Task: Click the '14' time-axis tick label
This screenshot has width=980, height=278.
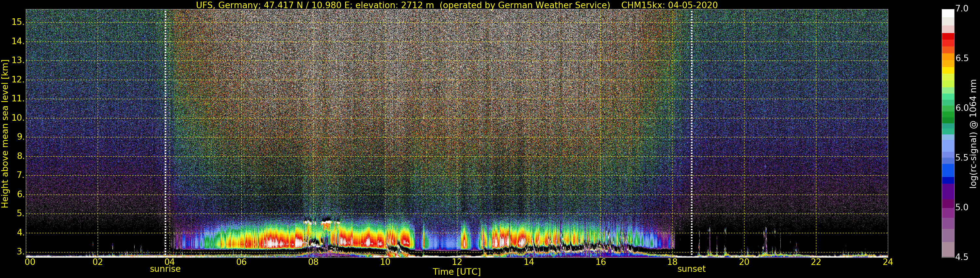Action: click(x=529, y=262)
